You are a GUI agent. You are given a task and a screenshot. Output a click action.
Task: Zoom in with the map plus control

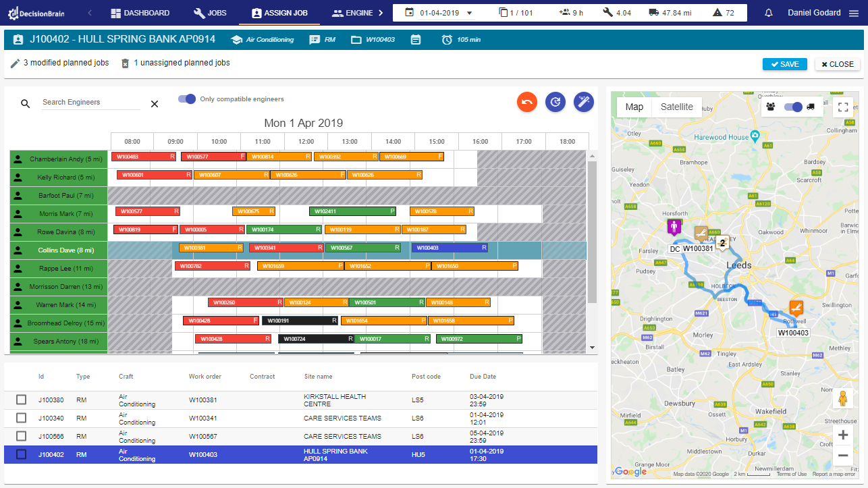click(x=842, y=435)
